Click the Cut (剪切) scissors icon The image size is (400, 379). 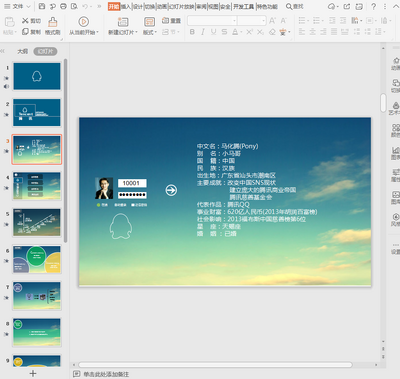coord(25,21)
